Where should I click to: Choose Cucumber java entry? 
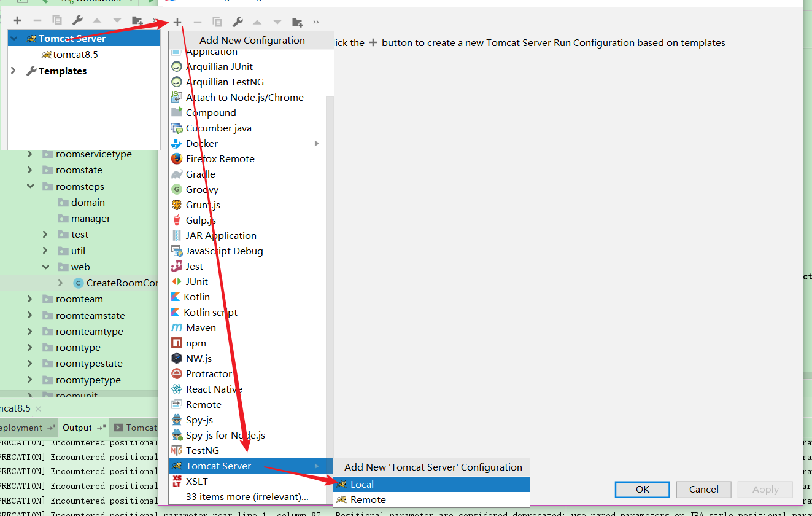(x=247, y=128)
